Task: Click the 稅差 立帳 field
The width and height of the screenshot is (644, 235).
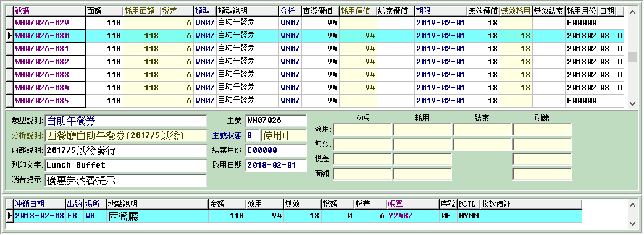Action: (362, 160)
